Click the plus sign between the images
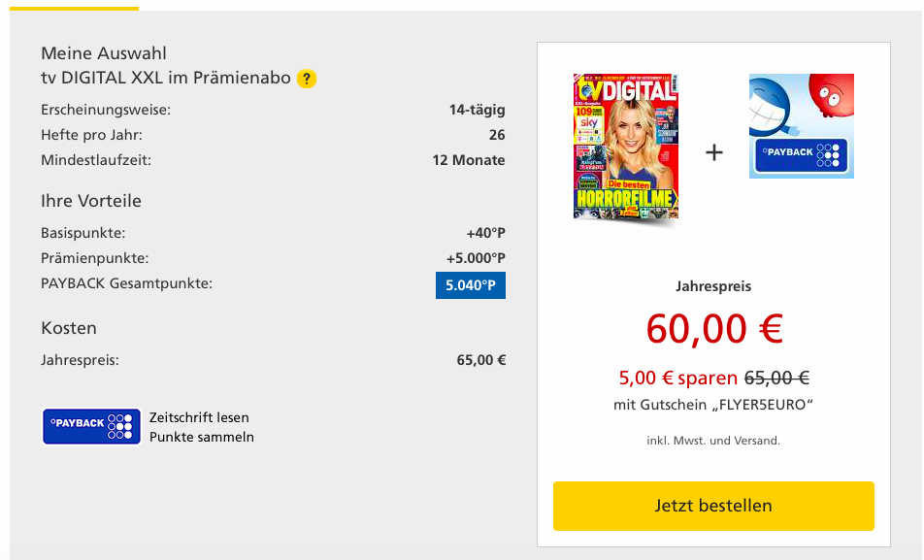This screenshot has width=924, height=560. click(714, 152)
